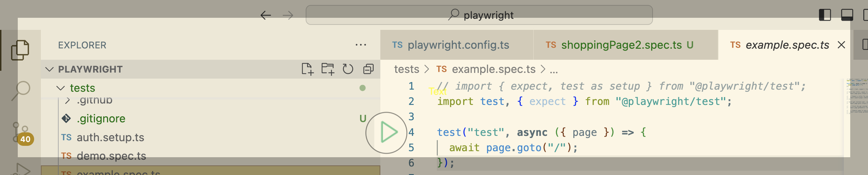The height and width of the screenshot is (175, 868).
Task: Open the Search view icon
Action: (x=21, y=90)
